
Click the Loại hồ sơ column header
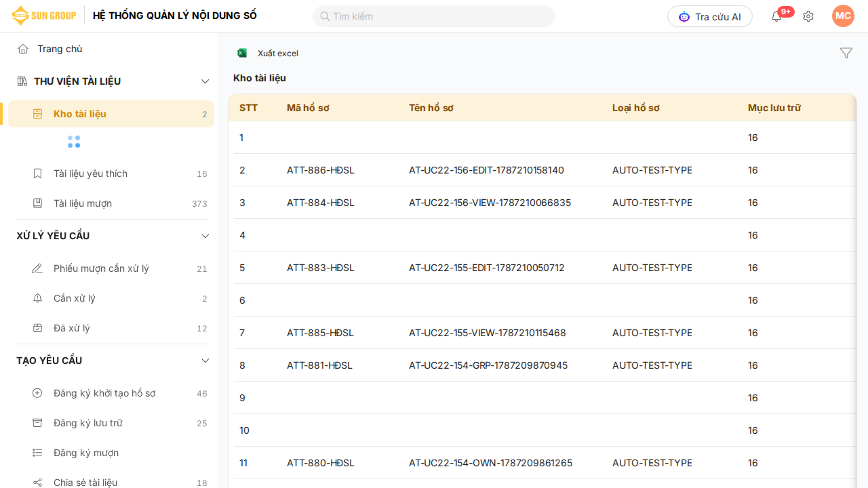[x=636, y=108]
